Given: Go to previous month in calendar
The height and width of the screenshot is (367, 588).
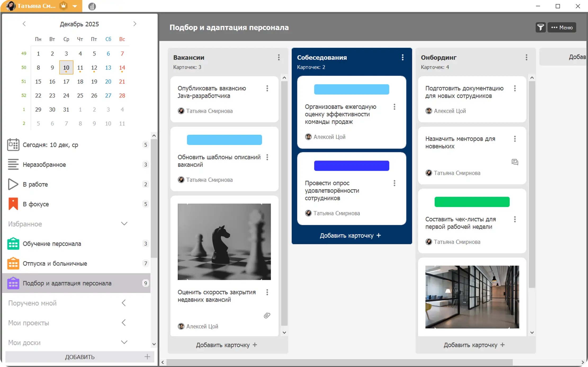Looking at the screenshot, I should coord(24,24).
